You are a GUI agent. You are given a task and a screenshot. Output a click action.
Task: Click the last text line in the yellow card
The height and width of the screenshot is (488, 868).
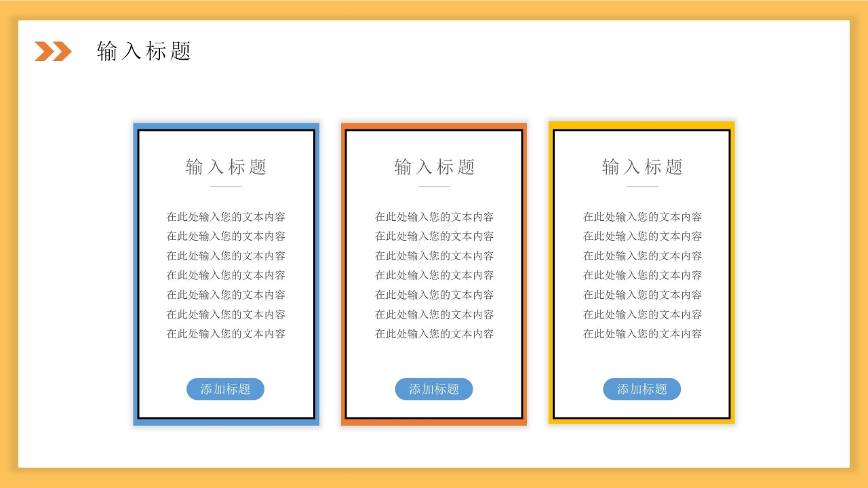click(642, 333)
